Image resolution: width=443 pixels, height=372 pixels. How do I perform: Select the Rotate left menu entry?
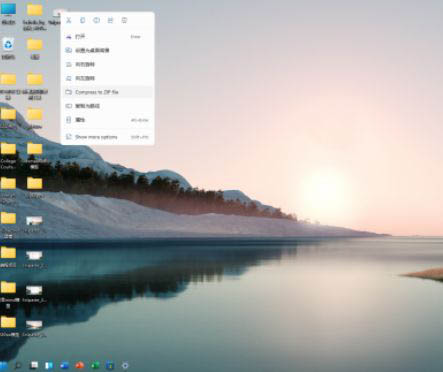click(x=108, y=78)
